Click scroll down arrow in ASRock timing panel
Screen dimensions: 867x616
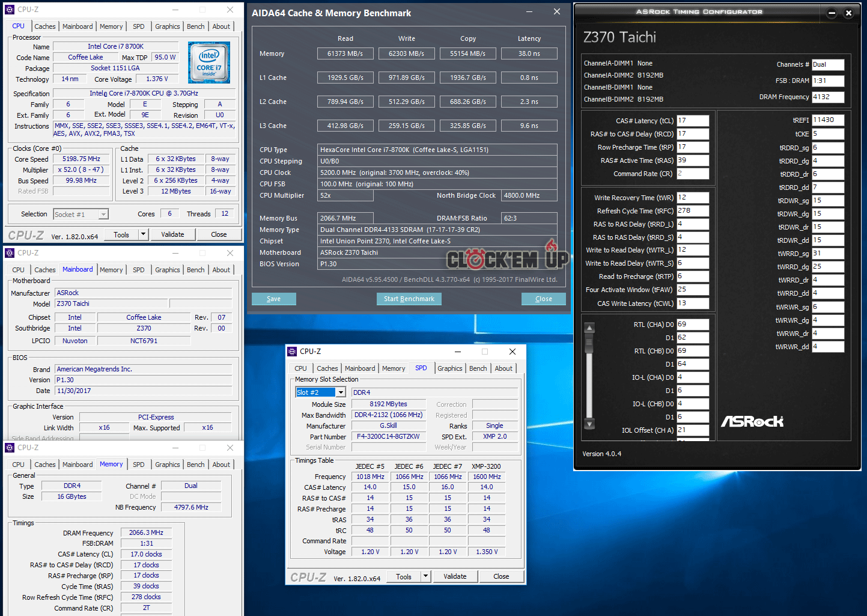[x=589, y=424]
